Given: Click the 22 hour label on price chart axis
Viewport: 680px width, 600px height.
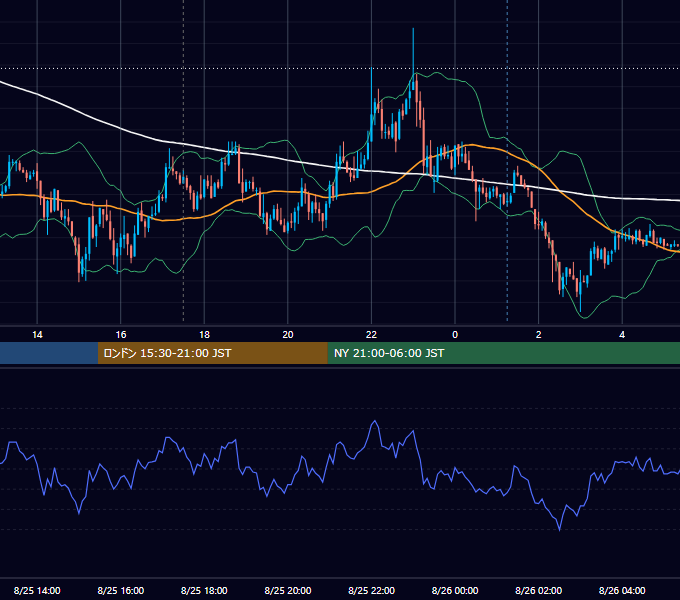Looking at the screenshot, I should click(371, 335).
